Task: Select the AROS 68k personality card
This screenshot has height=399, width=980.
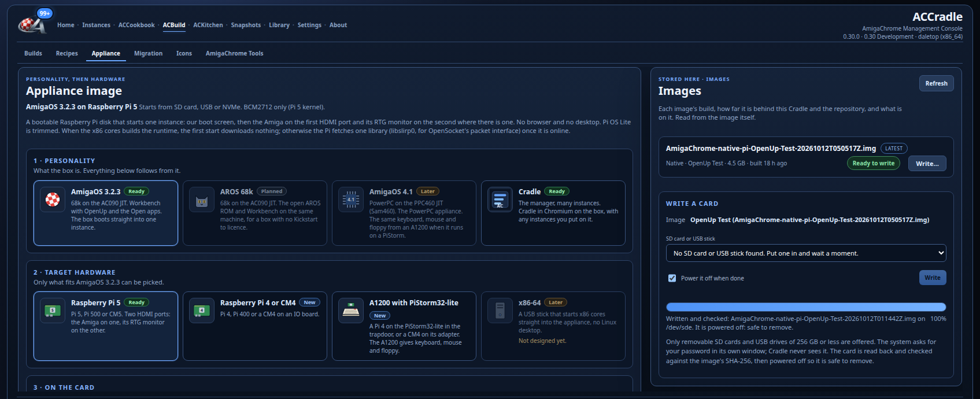Action: click(255, 213)
